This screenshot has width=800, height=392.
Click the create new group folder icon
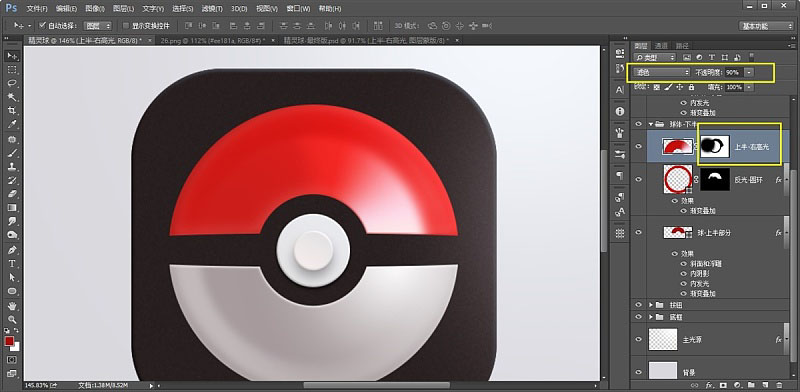click(x=751, y=385)
